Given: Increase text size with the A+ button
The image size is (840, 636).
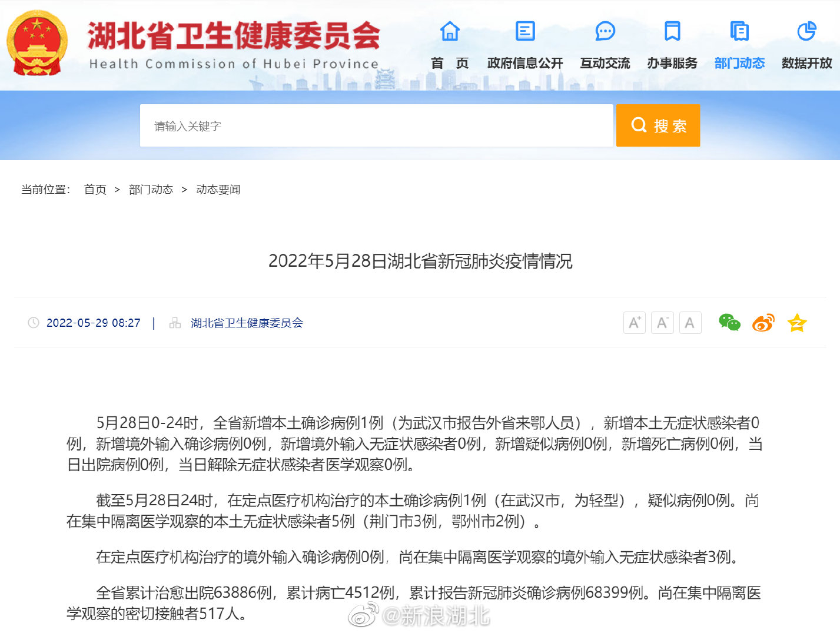Looking at the screenshot, I should (x=634, y=323).
